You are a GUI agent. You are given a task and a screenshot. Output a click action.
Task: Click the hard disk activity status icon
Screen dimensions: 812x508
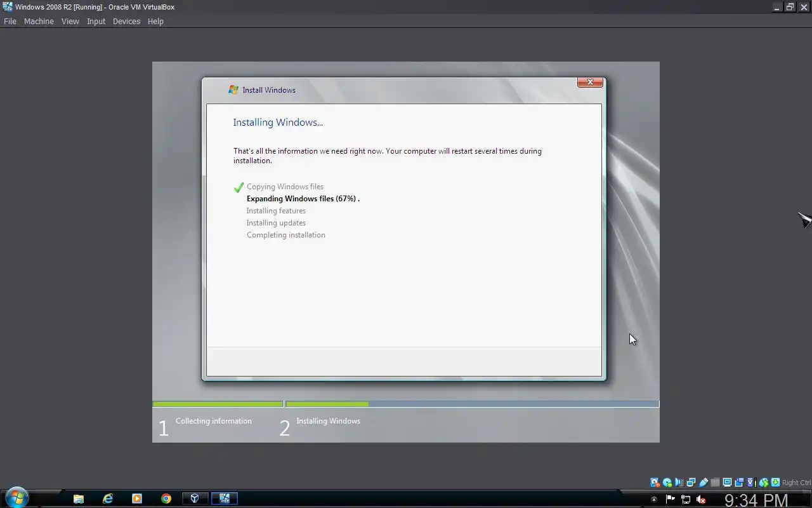[x=655, y=483]
